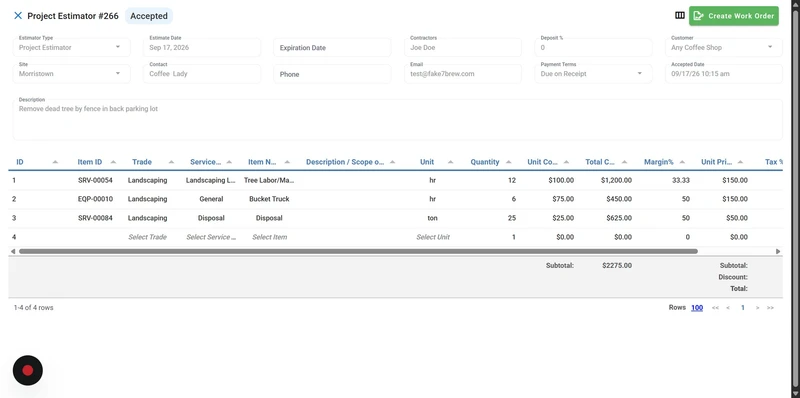Click the Deposit % field
The image size is (800, 398).
(x=593, y=47)
